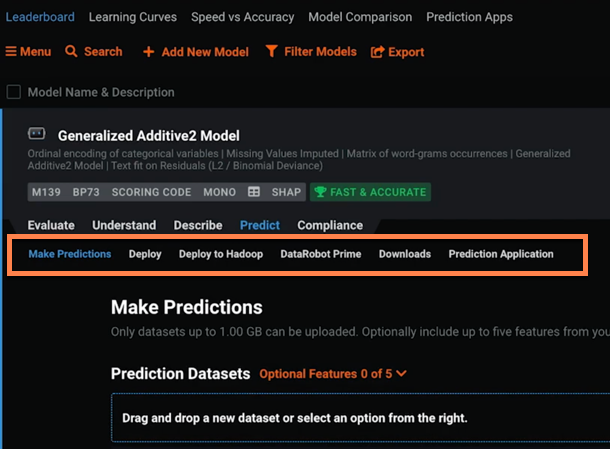Click the plus icon for Add New Model
This screenshot has width=610, height=449.
[149, 52]
